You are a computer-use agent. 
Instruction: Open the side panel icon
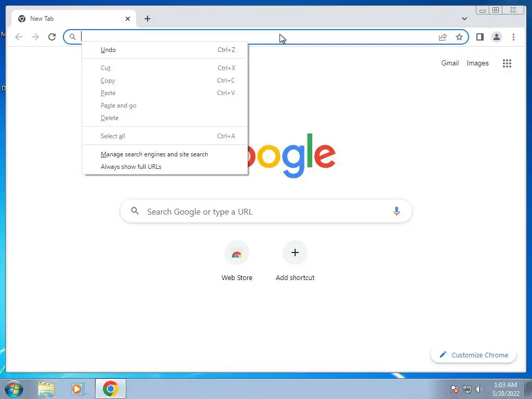480,37
